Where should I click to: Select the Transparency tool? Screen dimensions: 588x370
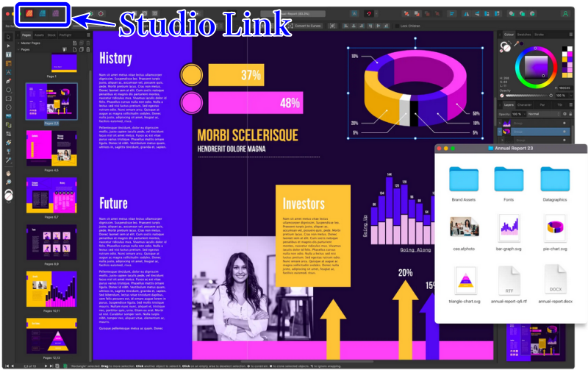[8, 152]
